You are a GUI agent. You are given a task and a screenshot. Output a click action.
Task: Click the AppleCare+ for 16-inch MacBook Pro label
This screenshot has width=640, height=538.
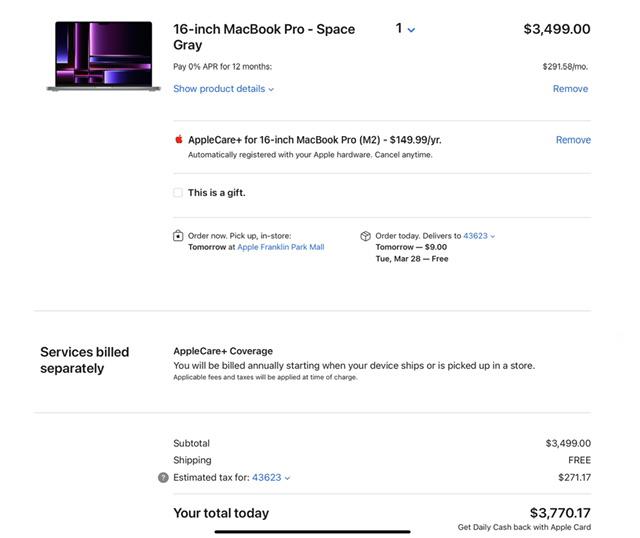tap(314, 140)
